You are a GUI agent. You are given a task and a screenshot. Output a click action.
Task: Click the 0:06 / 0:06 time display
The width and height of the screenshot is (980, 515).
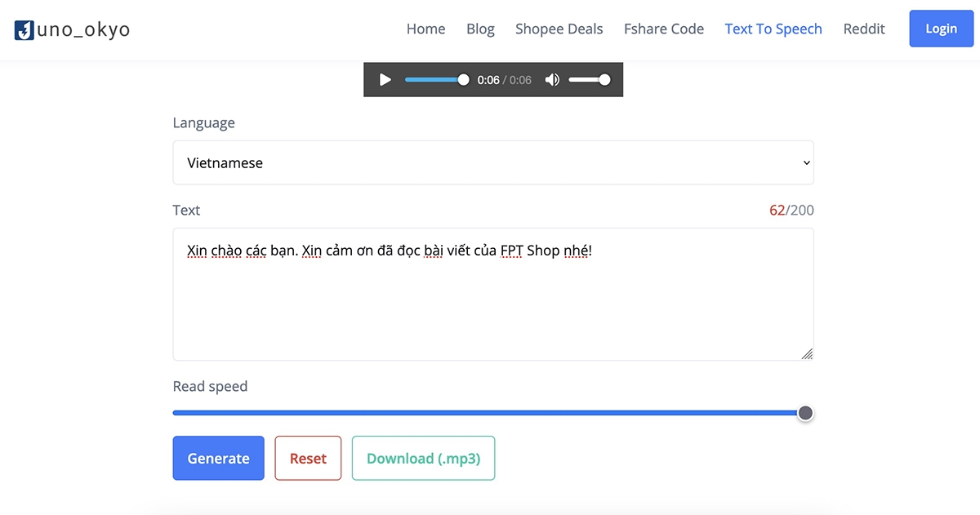coord(504,80)
